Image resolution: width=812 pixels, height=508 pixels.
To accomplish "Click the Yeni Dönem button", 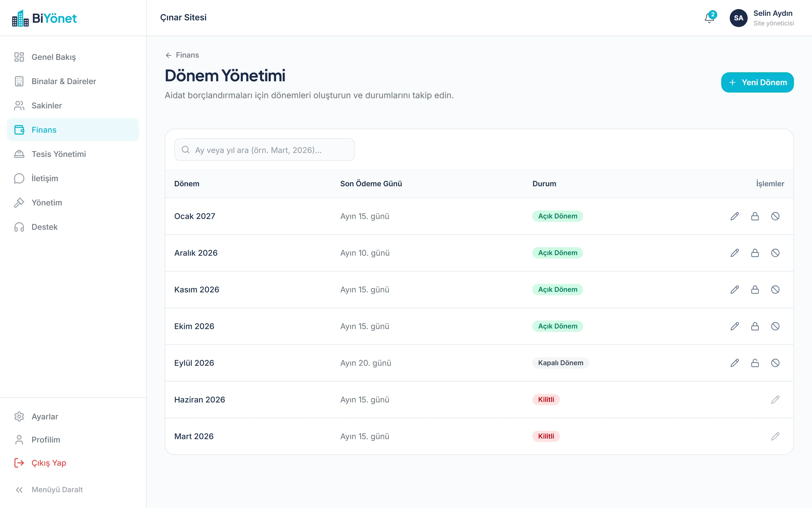I will pyautogui.click(x=757, y=82).
